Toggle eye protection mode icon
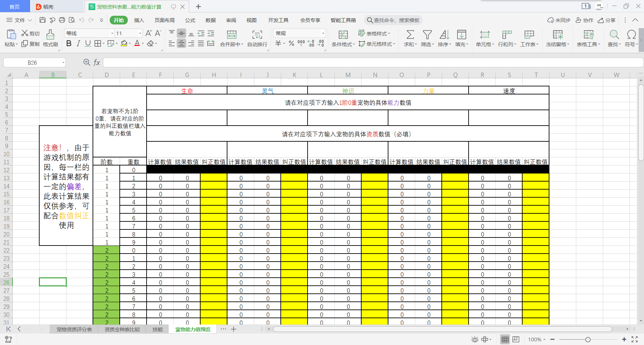The height and width of the screenshot is (345, 644). click(475, 339)
